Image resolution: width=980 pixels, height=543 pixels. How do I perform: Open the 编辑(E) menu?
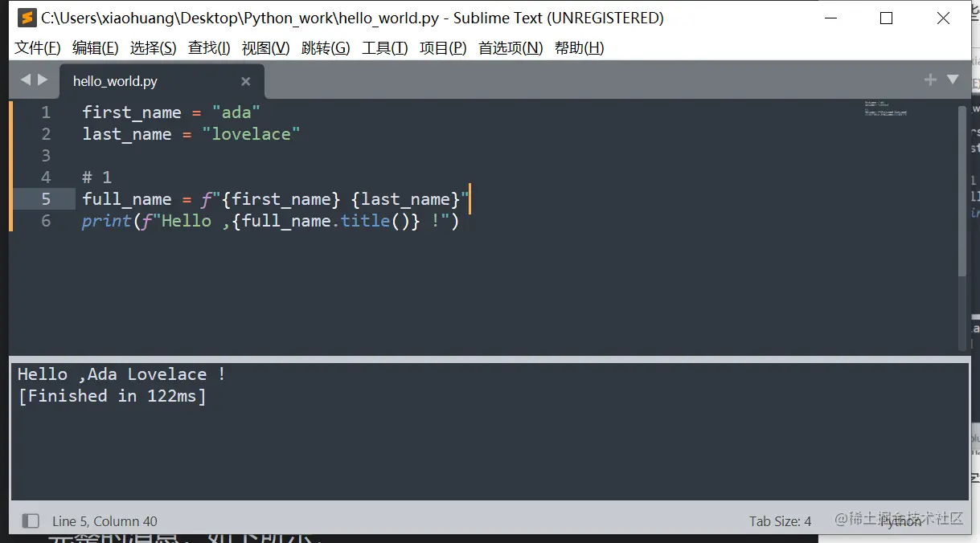pyautogui.click(x=96, y=48)
